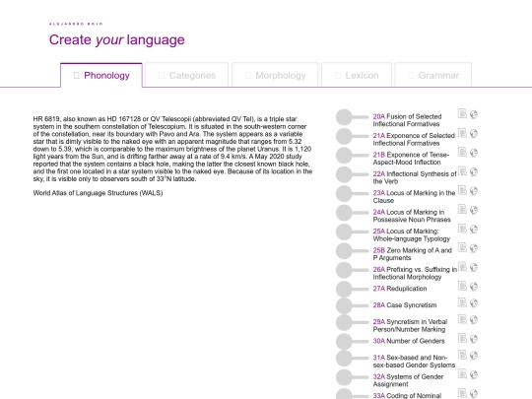Open document icon for 29A Verbal Syncretism
This screenshot has width=532, height=399.
pyautogui.click(x=462, y=319)
